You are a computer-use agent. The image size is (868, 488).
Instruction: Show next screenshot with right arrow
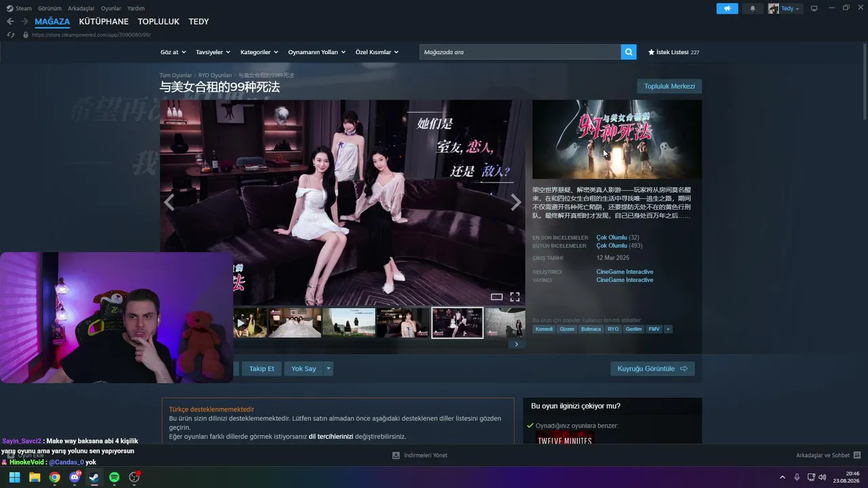[516, 202]
